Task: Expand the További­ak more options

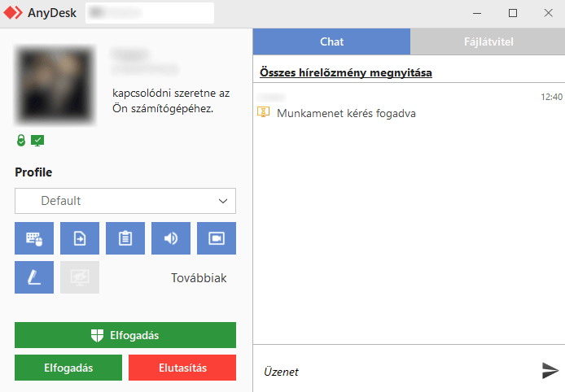Action: [x=199, y=278]
